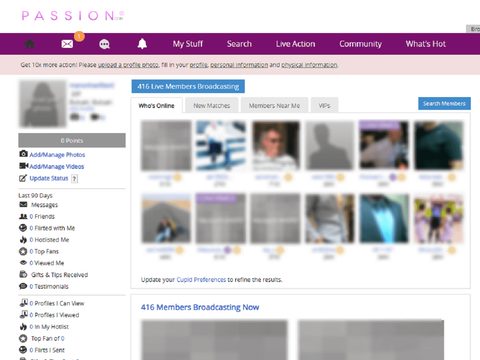
Task: Open the member photo of man in sunglasses
Action: (276, 145)
